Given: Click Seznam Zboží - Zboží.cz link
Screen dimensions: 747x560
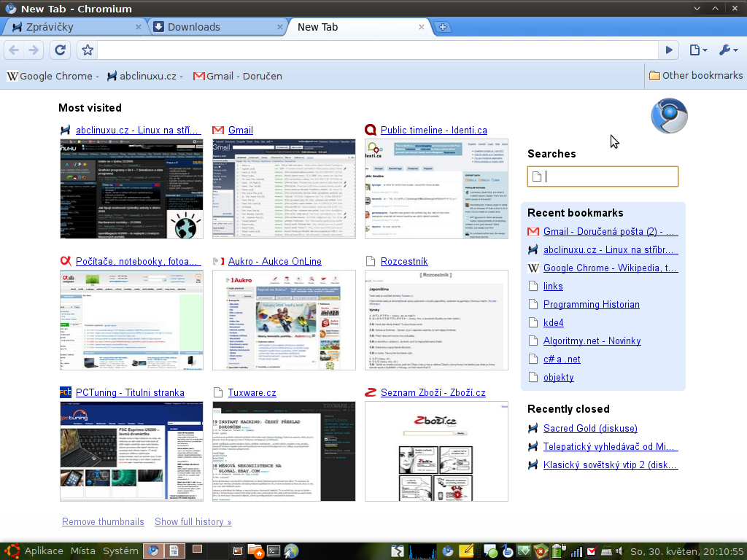Looking at the screenshot, I should click(433, 393).
